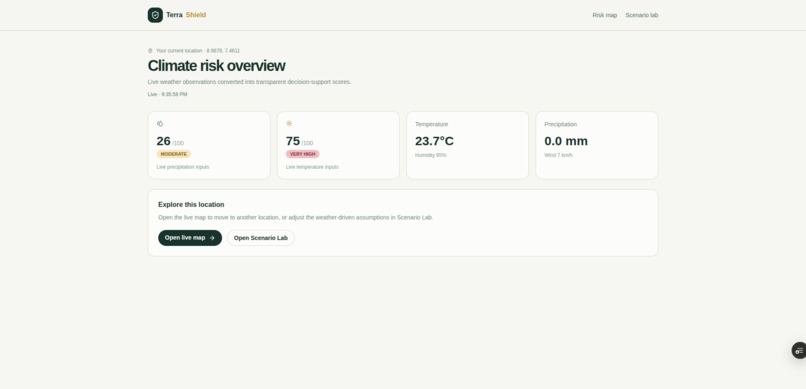The height and width of the screenshot is (389, 806).
Task: Click the arrow on Open live map
Action: [212, 238]
